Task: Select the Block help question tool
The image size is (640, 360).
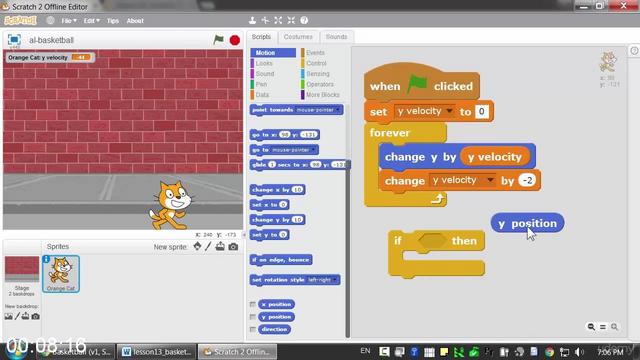Action: pos(304,20)
